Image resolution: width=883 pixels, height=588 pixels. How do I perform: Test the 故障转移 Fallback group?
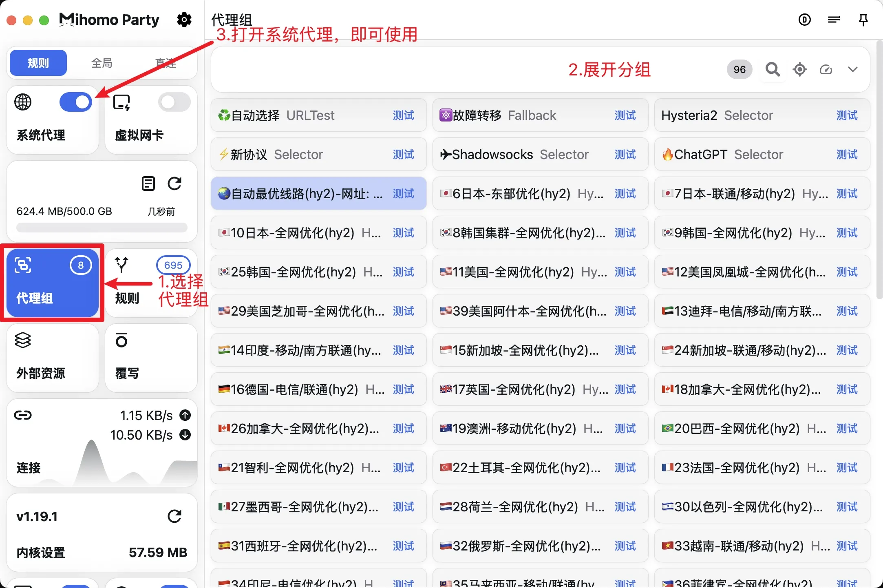pyautogui.click(x=625, y=115)
